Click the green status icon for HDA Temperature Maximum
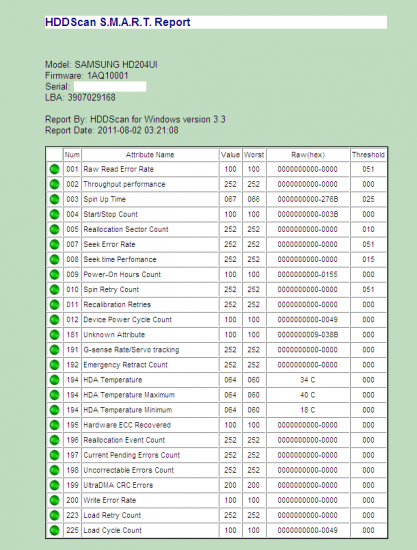 54,395
